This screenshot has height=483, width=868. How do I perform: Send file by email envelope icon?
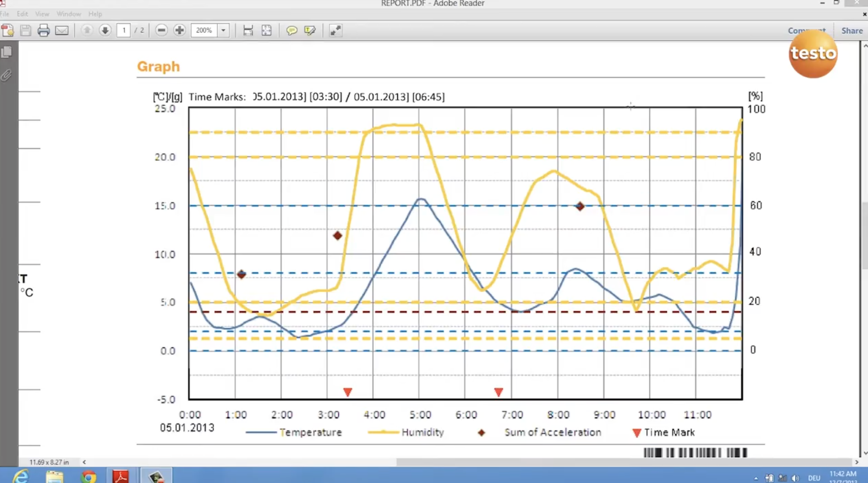62,30
